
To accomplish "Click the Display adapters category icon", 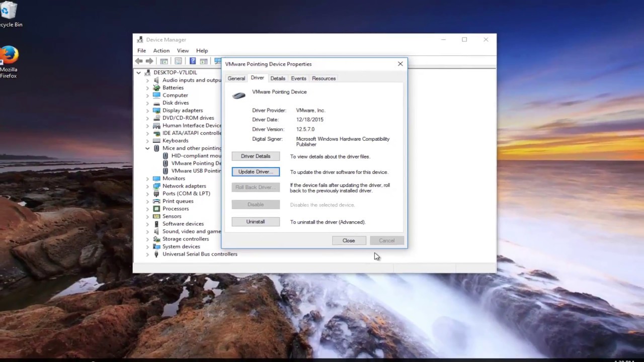I will [156, 110].
